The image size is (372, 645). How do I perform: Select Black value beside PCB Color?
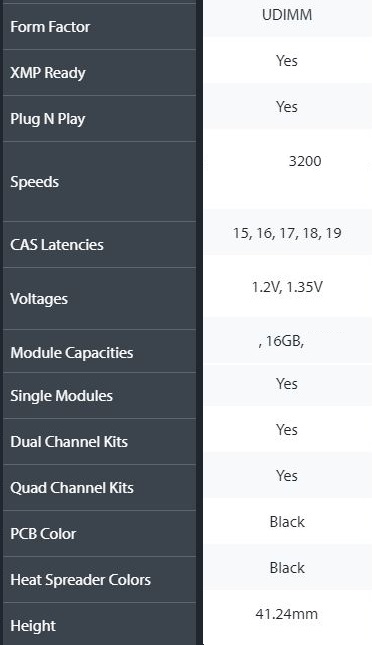(287, 522)
